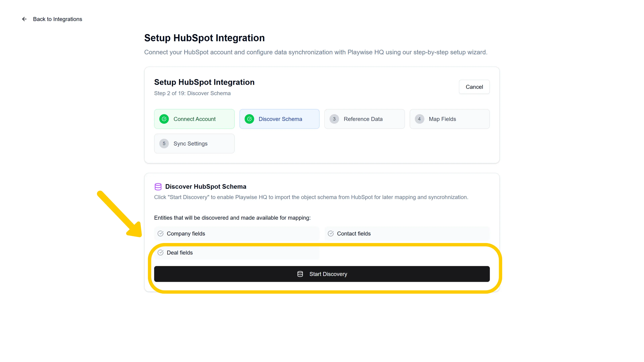The height and width of the screenshot is (362, 644).
Task: Cancel the HubSpot integration setup
Action: click(x=474, y=87)
